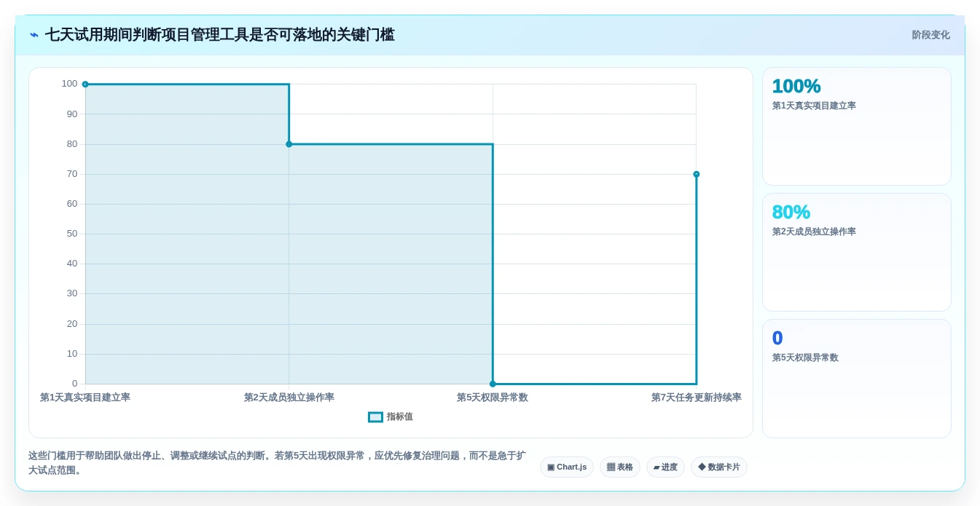Click the data point at value 80
Image resolution: width=980 pixels, height=506 pixels.
click(289, 144)
